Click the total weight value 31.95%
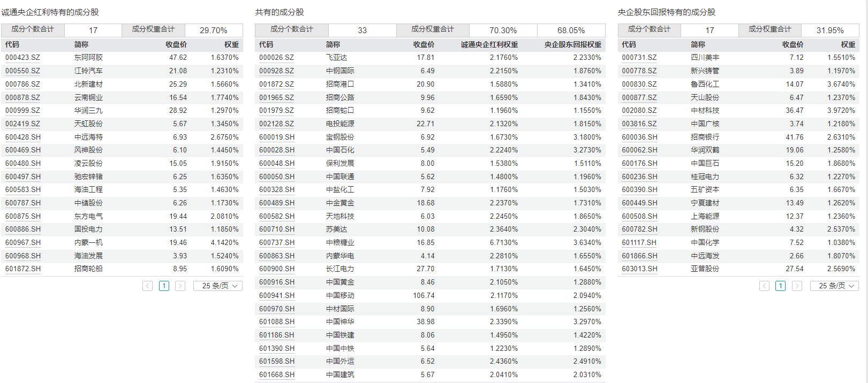Image resolution: width=868 pixels, height=383 pixels. coord(830,30)
